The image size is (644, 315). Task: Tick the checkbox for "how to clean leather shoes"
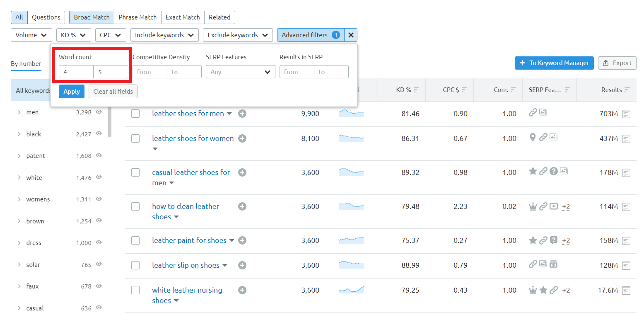pyautogui.click(x=135, y=206)
